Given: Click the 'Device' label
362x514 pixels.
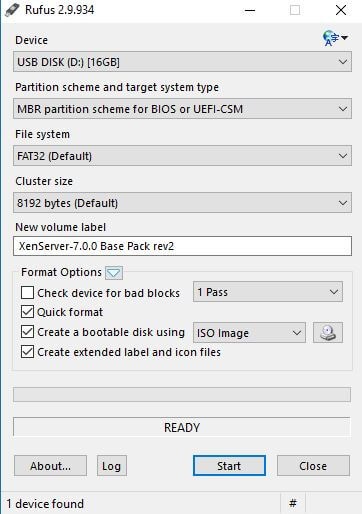Looking at the screenshot, I should pyautogui.click(x=32, y=40).
